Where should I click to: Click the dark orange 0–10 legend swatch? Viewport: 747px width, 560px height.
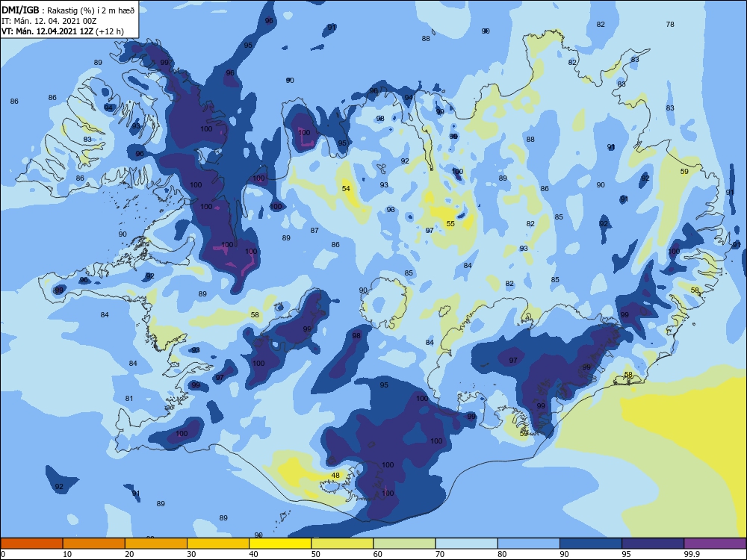[x=31, y=544]
